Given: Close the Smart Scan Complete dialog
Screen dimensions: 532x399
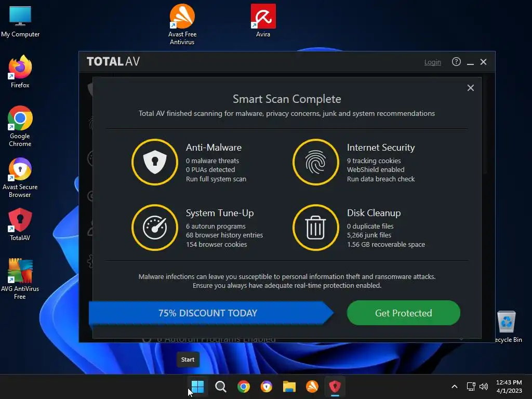Looking at the screenshot, I should coord(471,88).
